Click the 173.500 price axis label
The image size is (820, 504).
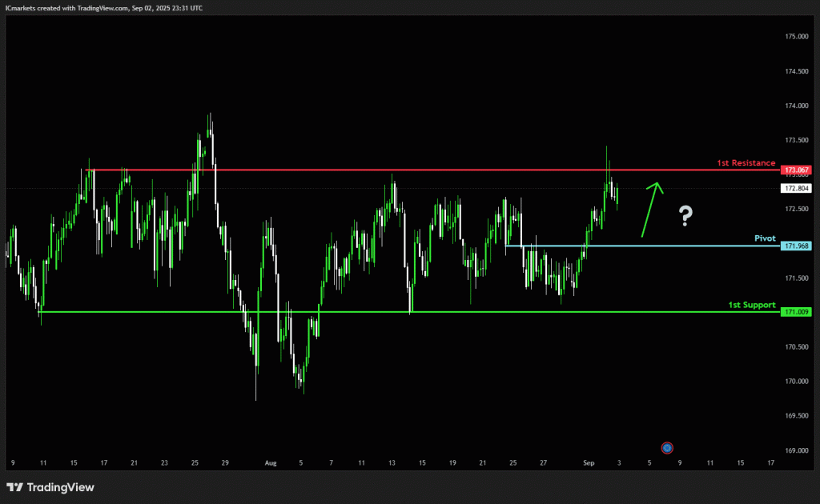point(797,141)
